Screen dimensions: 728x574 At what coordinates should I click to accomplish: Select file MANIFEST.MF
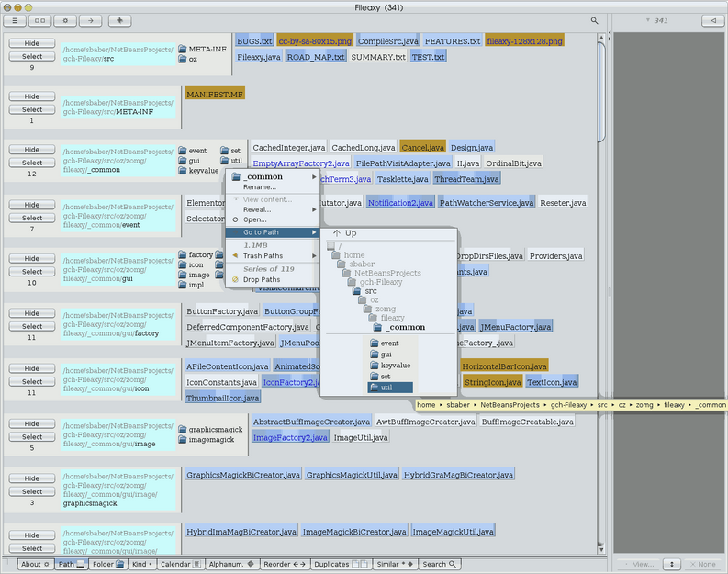point(215,95)
